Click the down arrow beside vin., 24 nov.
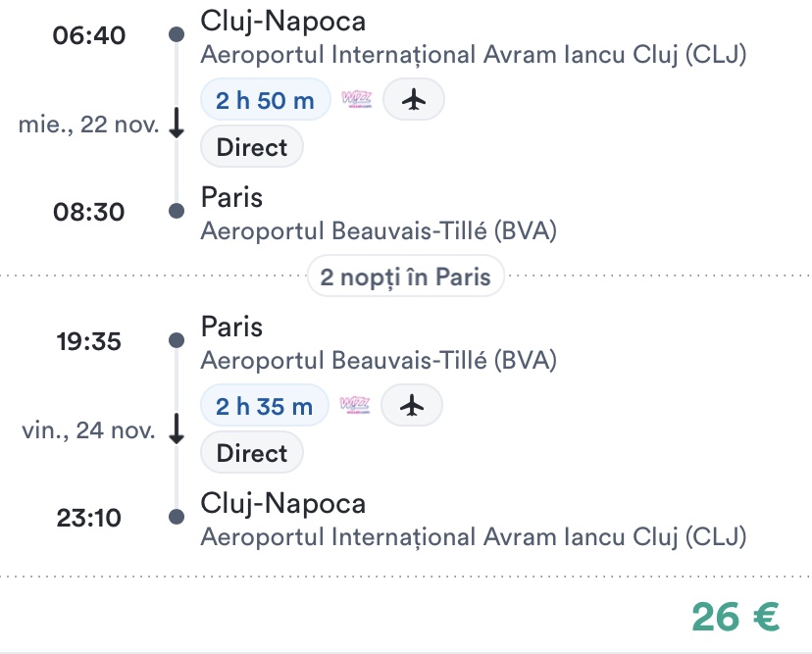Screen dimensions: 812x654 point(177,429)
